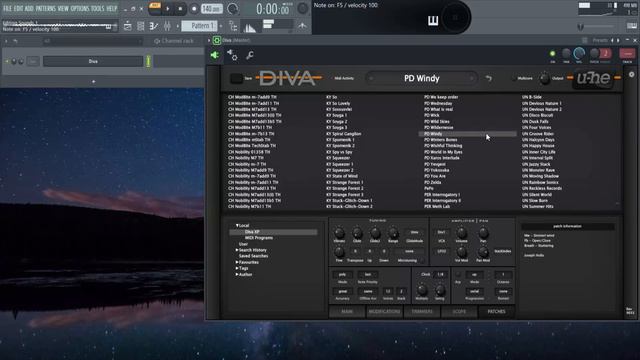
Task: Open the OPTIONS menu
Action: coord(80,8)
